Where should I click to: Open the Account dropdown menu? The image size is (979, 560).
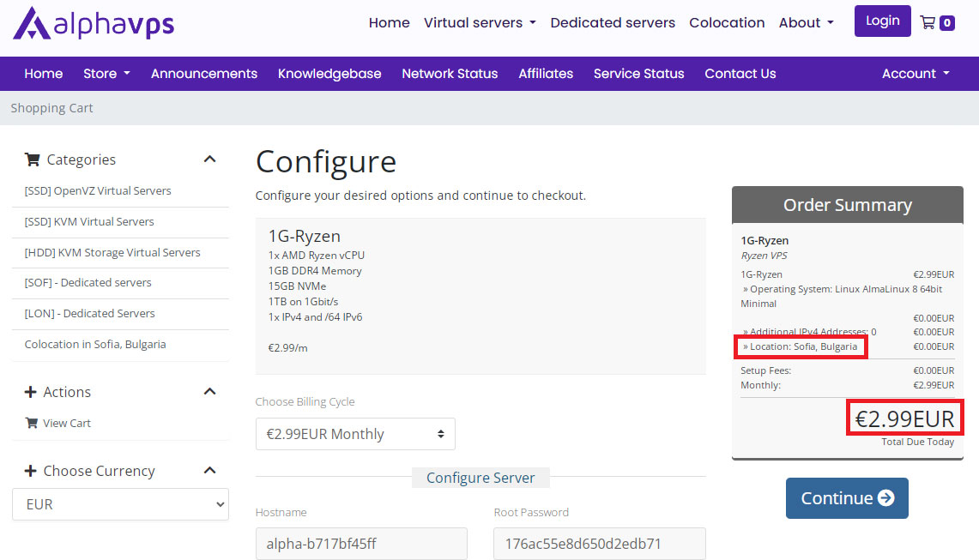(x=916, y=74)
